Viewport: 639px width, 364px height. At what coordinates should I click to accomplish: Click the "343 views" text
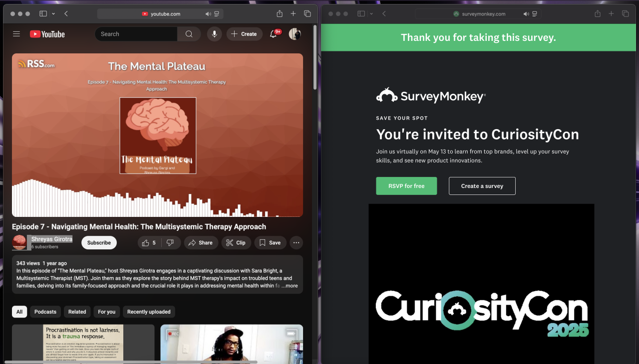[x=28, y=263]
